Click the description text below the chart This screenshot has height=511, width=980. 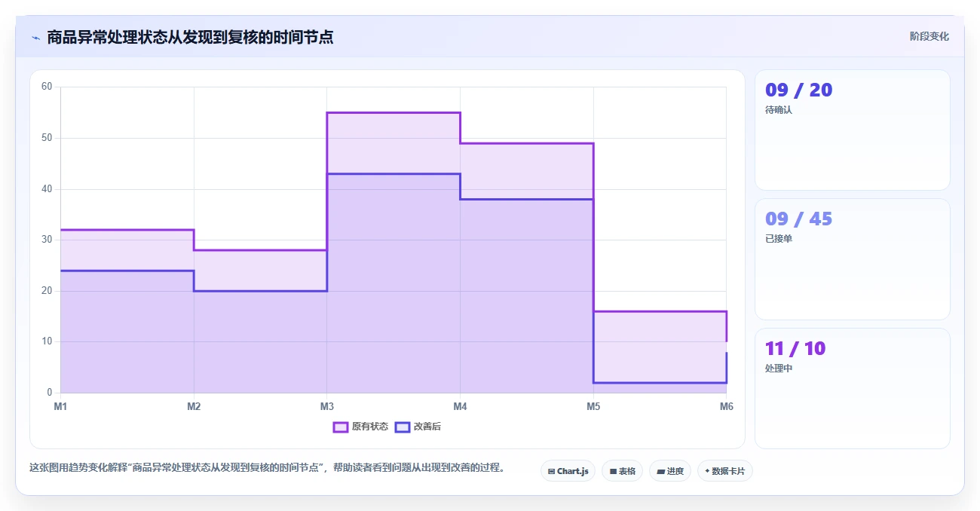point(266,468)
